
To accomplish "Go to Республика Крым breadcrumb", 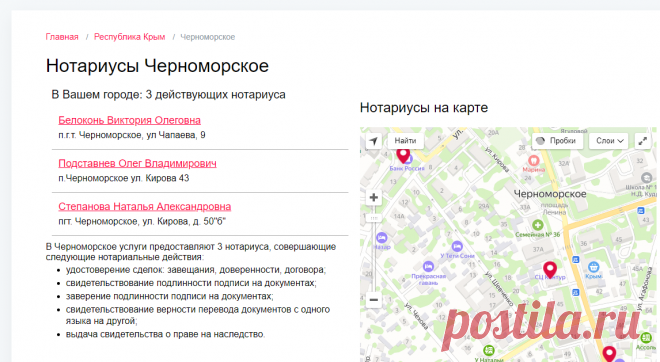I will point(129,37).
